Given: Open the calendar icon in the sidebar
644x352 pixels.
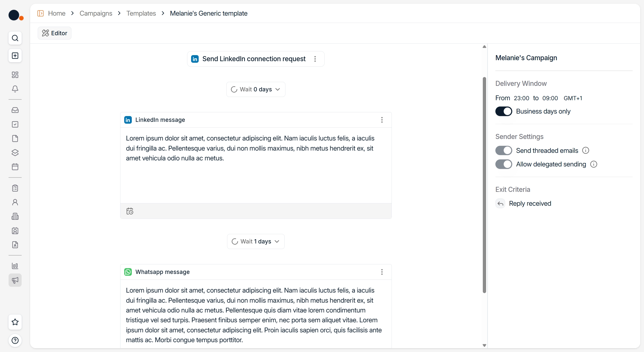Looking at the screenshot, I should pos(15,167).
